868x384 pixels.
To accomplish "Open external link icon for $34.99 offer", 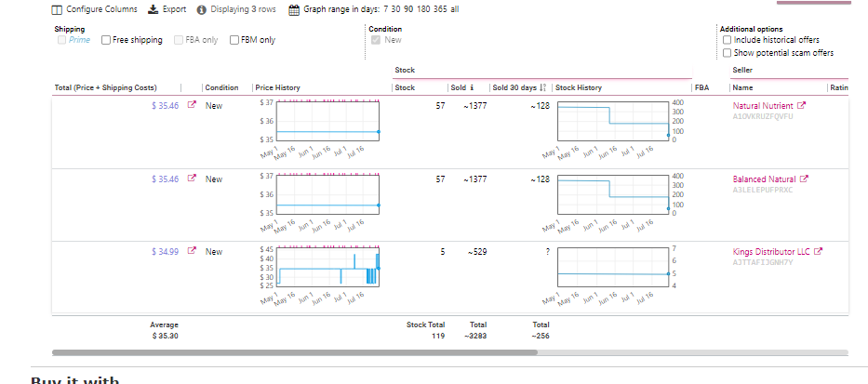I will pyautogui.click(x=192, y=251).
